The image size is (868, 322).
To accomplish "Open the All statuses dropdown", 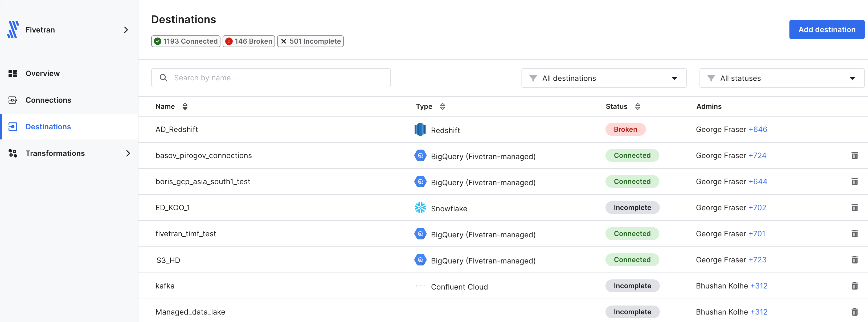I will (782, 78).
